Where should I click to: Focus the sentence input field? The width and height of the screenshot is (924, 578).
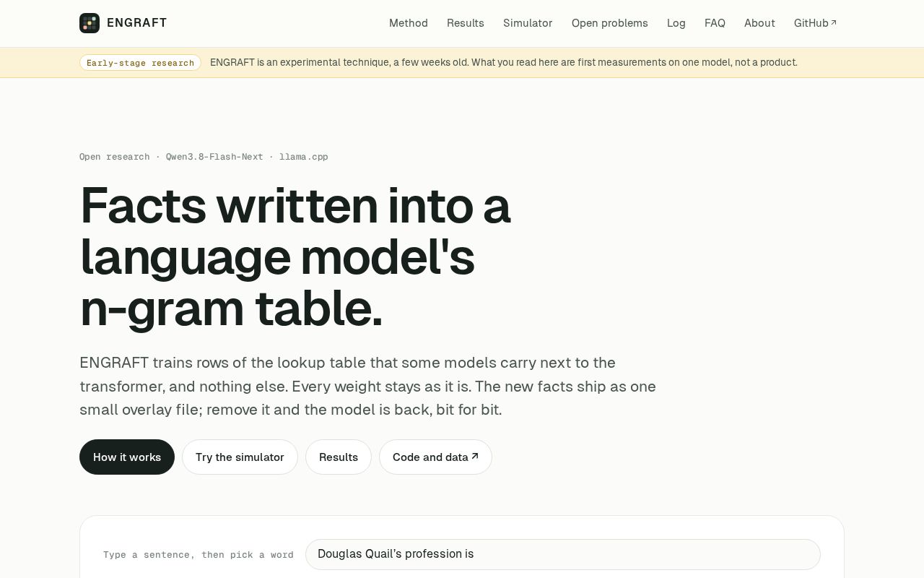coord(563,554)
